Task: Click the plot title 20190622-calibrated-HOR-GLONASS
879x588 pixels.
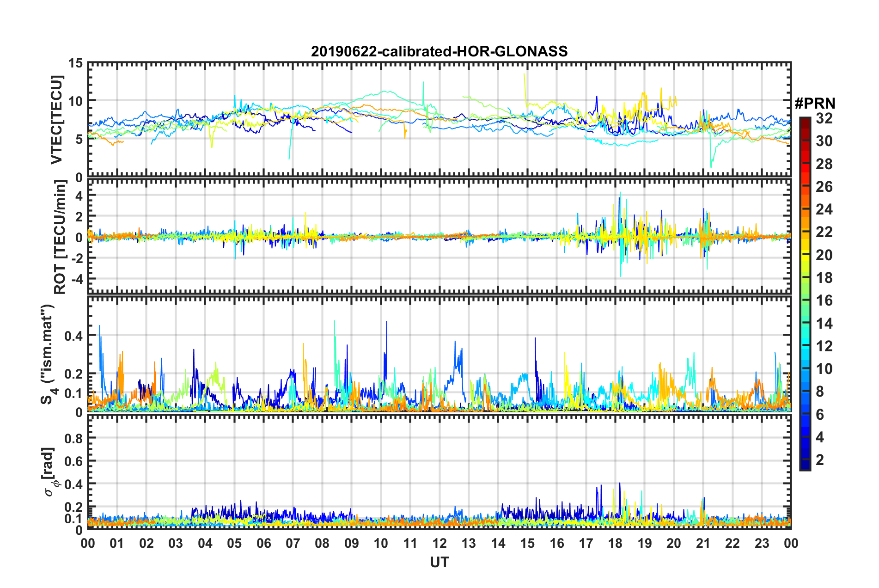Action: pos(439,51)
